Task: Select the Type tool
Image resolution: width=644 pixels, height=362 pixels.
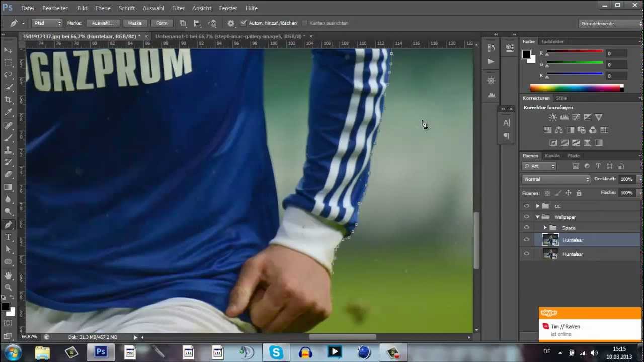Action: coord(8,237)
